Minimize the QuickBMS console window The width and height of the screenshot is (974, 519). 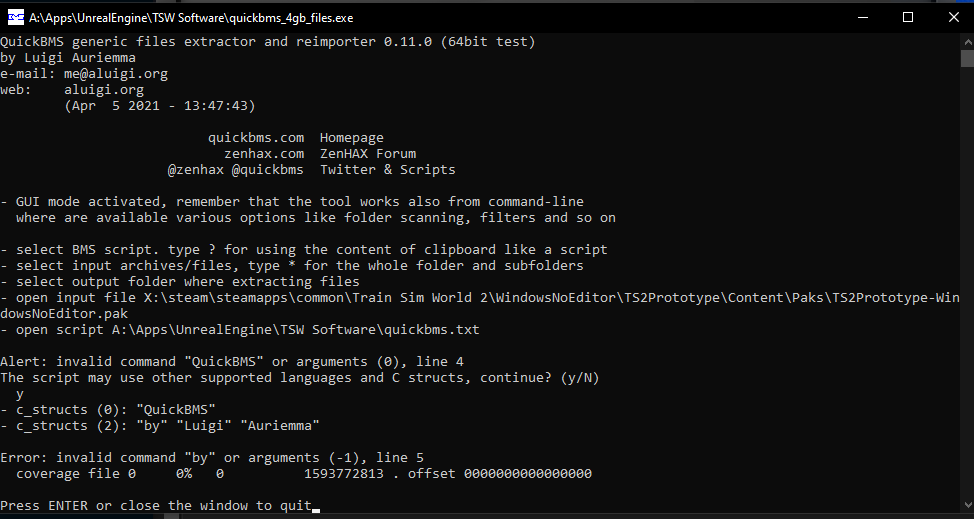(860, 17)
